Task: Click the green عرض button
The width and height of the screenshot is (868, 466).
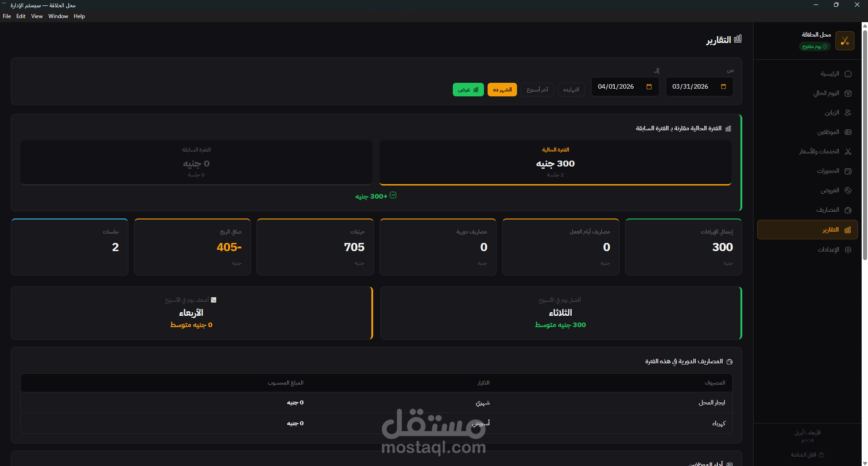Action: 468,90
